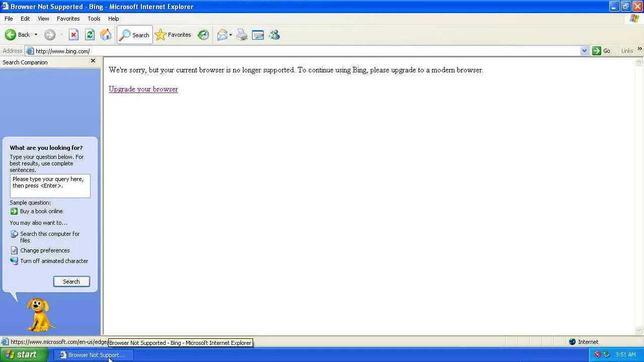
Task: Open Change preferences in Search Companion
Action: point(45,250)
